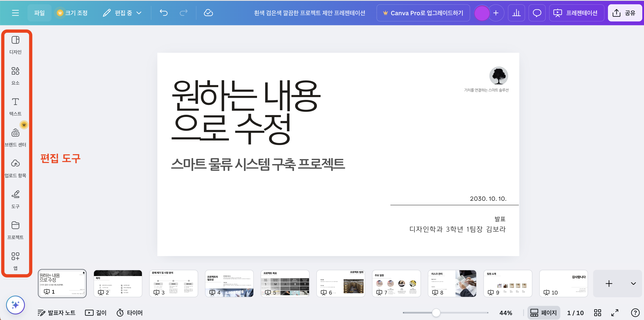Open the hamburger main menu
This screenshot has width=644, height=320.
(x=15, y=13)
